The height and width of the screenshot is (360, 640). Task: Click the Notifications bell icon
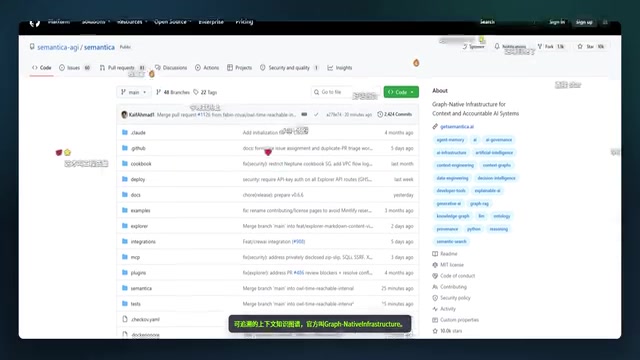[497, 47]
